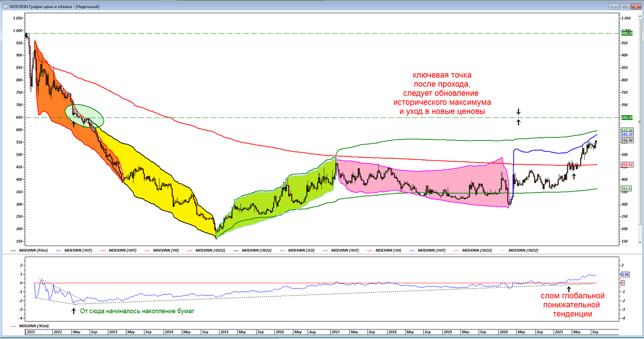Click the green ellipse marker on chart
The height and width of the screenshot is (339, 644).
click(85, 115)
